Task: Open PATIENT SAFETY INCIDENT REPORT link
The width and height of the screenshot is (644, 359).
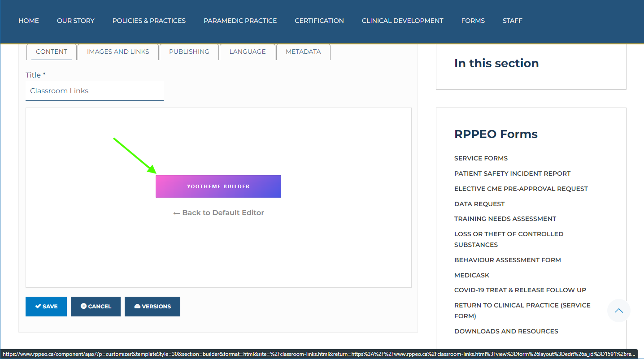Action: pos(512,173)
